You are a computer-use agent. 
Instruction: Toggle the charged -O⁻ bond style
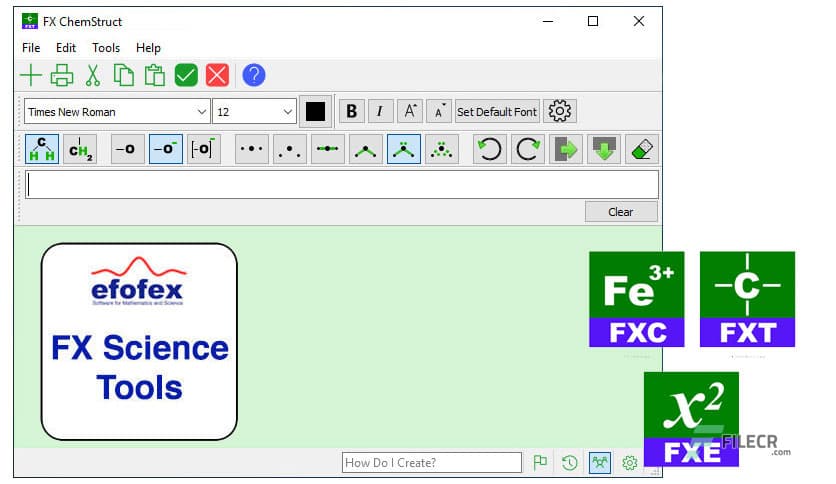click(165, 149)
